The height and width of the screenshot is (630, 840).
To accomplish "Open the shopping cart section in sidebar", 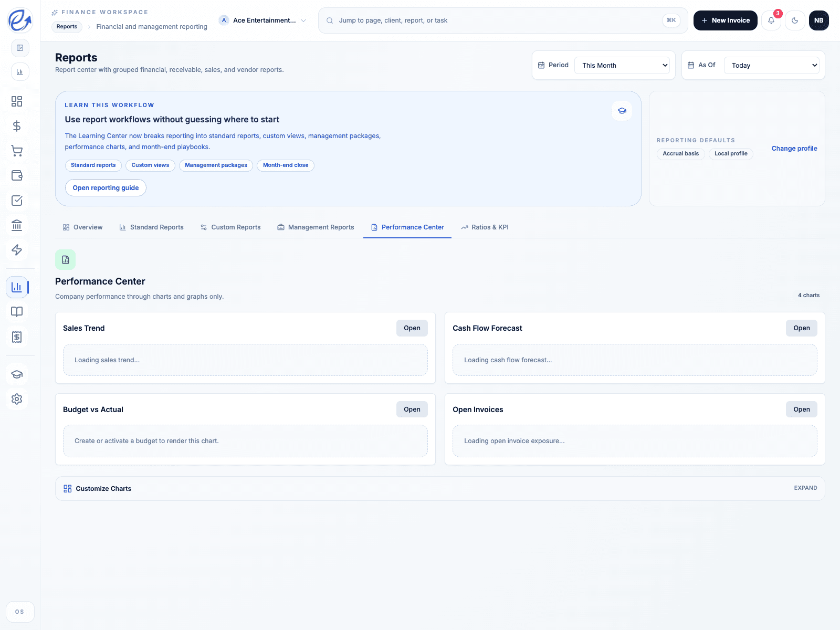I will point(17,151).
